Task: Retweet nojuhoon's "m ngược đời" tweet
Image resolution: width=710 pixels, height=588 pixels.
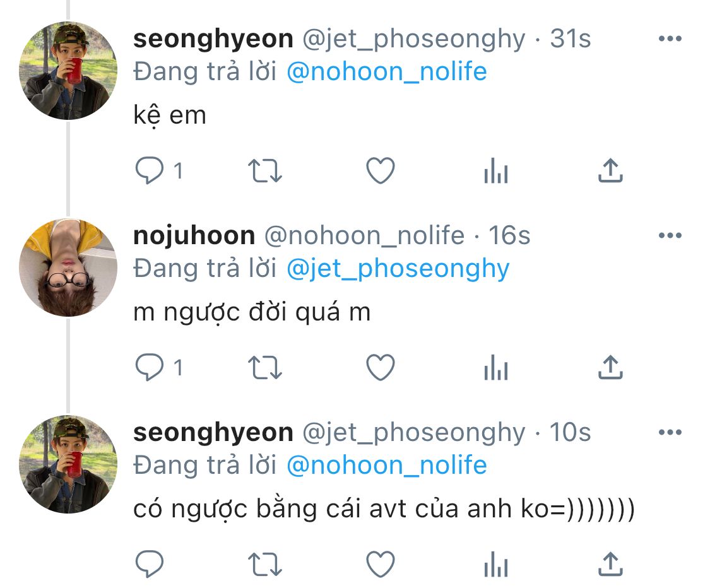Action: (x=266, y=367)
